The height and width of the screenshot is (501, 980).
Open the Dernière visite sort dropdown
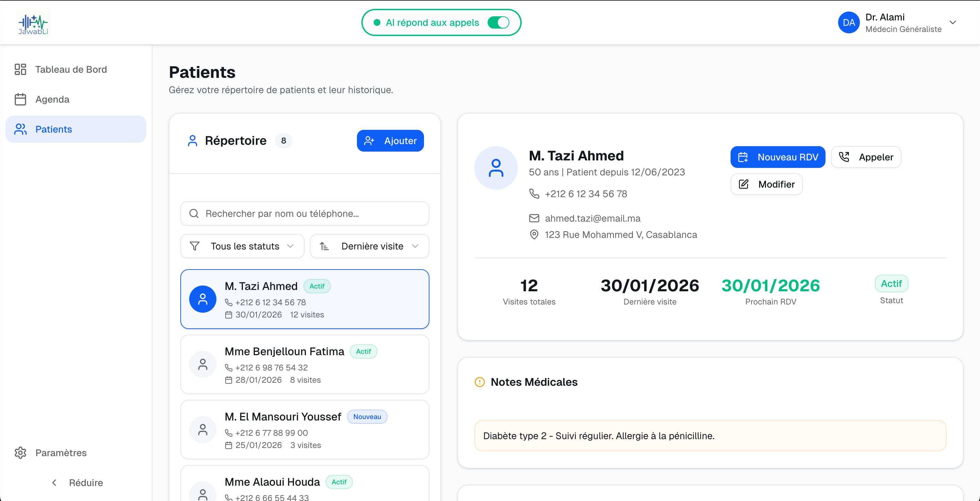pyautogui.click(x=370, y=246)
